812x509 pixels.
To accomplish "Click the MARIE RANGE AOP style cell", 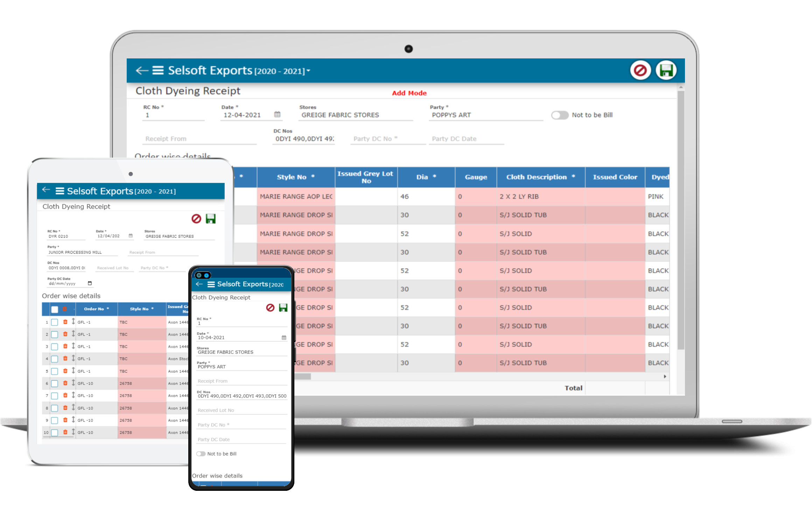I will tap(296, 197).
